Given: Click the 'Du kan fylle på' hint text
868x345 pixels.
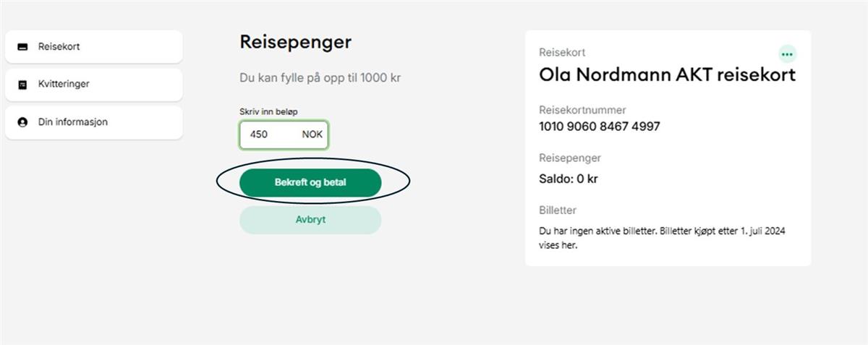Looking at the screenshot, I should (320, 77).
